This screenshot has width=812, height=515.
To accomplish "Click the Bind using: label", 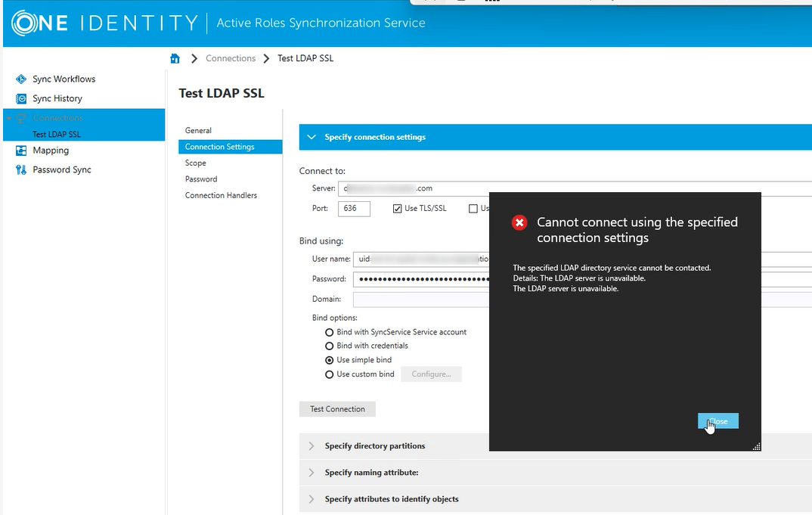I will pos(321,241).
